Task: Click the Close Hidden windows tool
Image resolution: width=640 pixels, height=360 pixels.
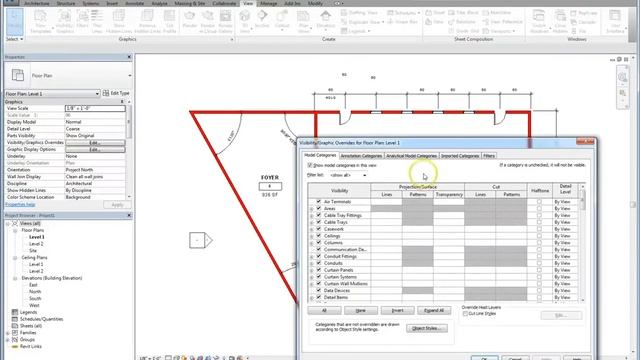Action: coord(560,21)
